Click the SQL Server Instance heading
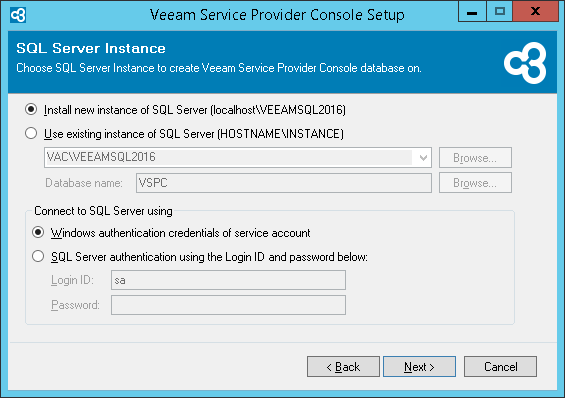The image size is (565, 398). tap(91, 48)
